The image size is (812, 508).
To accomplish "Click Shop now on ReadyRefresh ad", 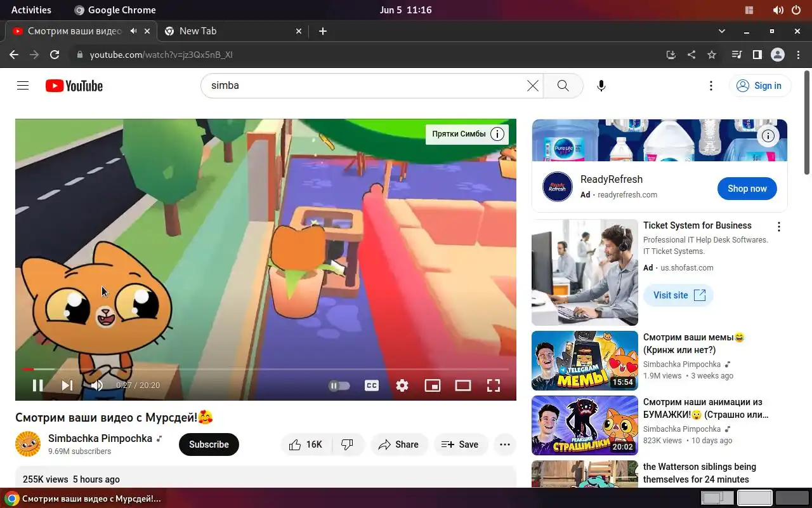I will click(x=747, y=189).
